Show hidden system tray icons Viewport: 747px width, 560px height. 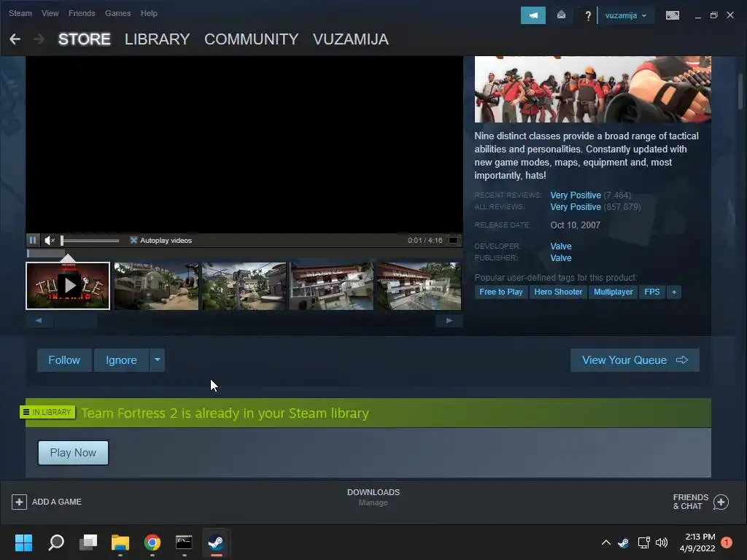(x=606, y=542)
